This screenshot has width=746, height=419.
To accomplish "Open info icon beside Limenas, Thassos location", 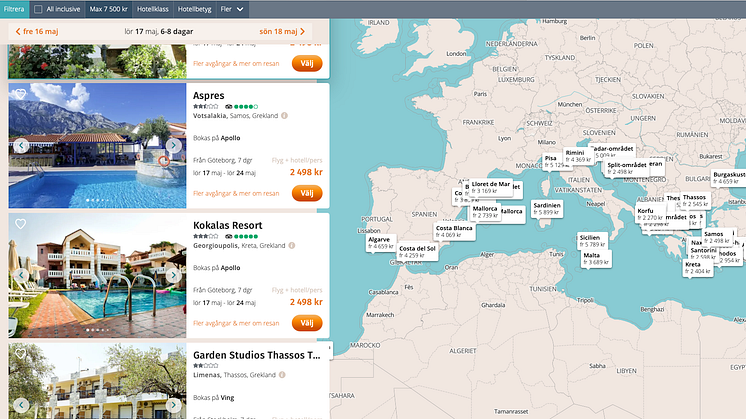I will 282,375.
